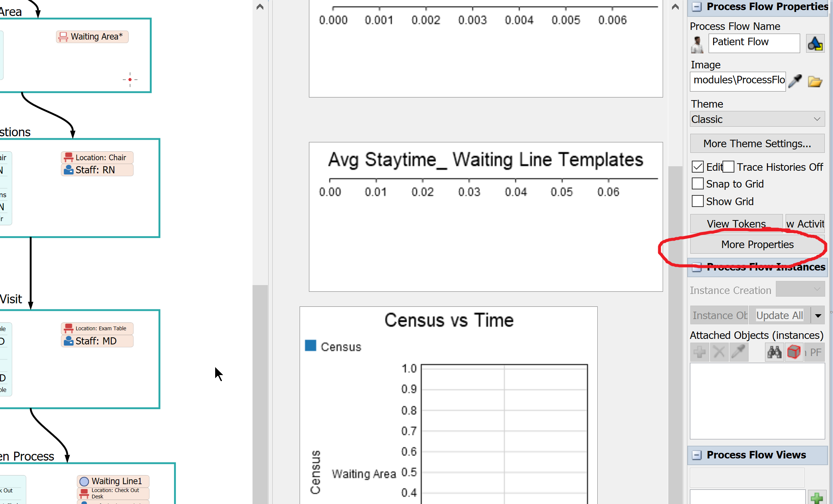The height and width of the screenshot is (504, 833).
Task: Click the More Properties button
Action: pos(757,244)
